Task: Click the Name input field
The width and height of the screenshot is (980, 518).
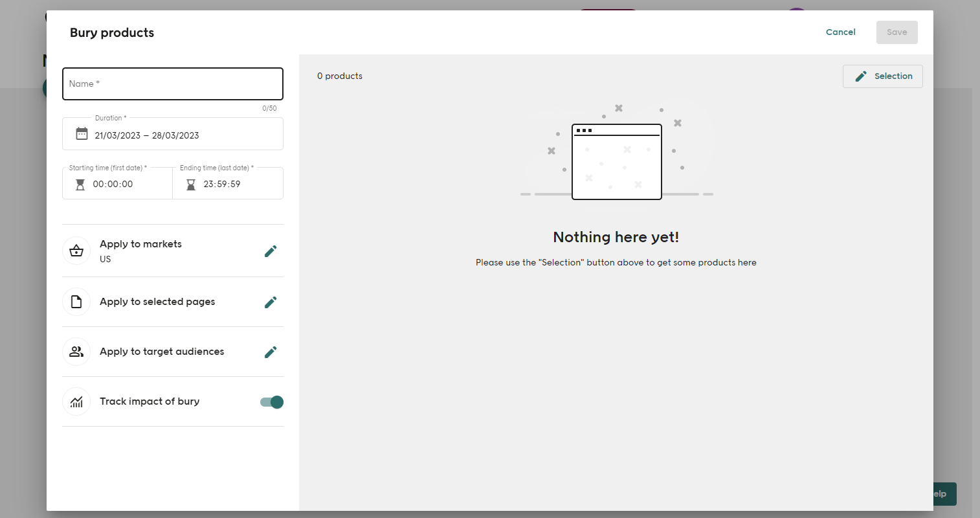Action: (173, 84)
